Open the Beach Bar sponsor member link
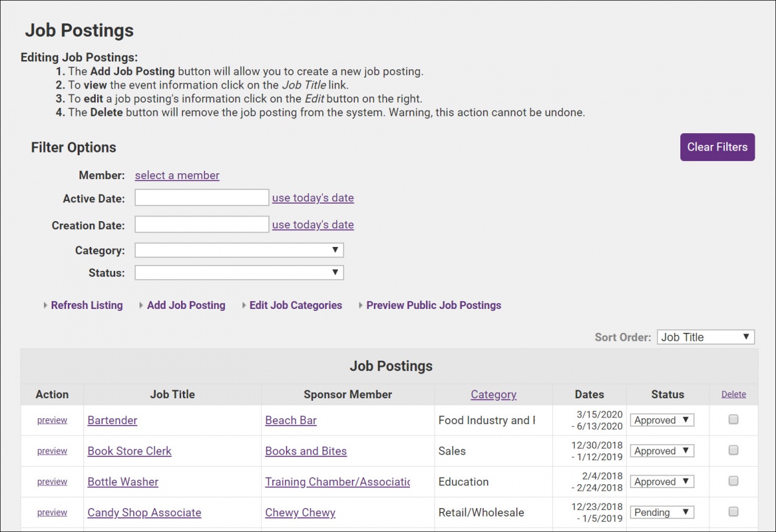The width and height of the screenshot is (776, 532). 291,420
